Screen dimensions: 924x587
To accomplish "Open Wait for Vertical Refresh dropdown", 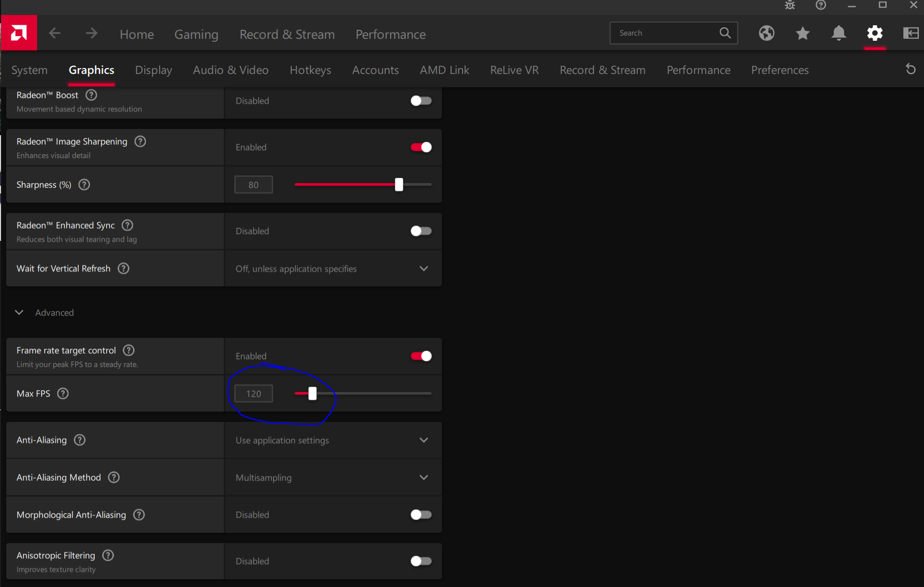I will (x=333, y=269).
